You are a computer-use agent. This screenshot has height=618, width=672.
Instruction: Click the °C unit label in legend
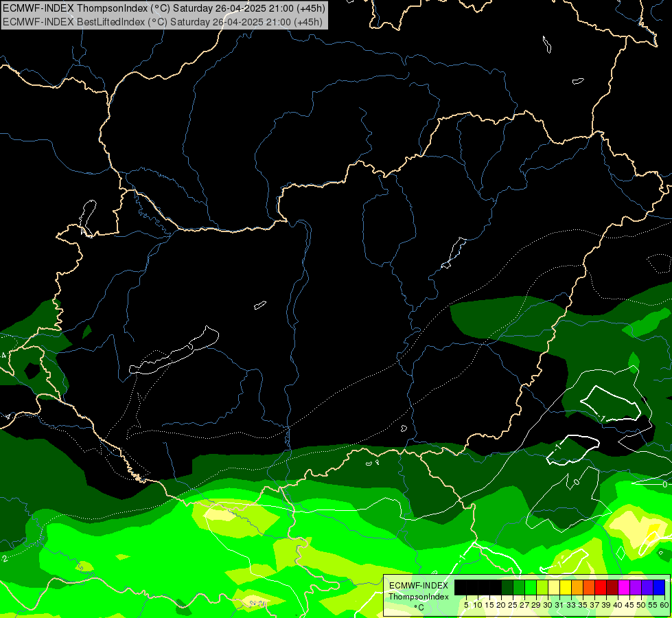click(x=419, y=608)
